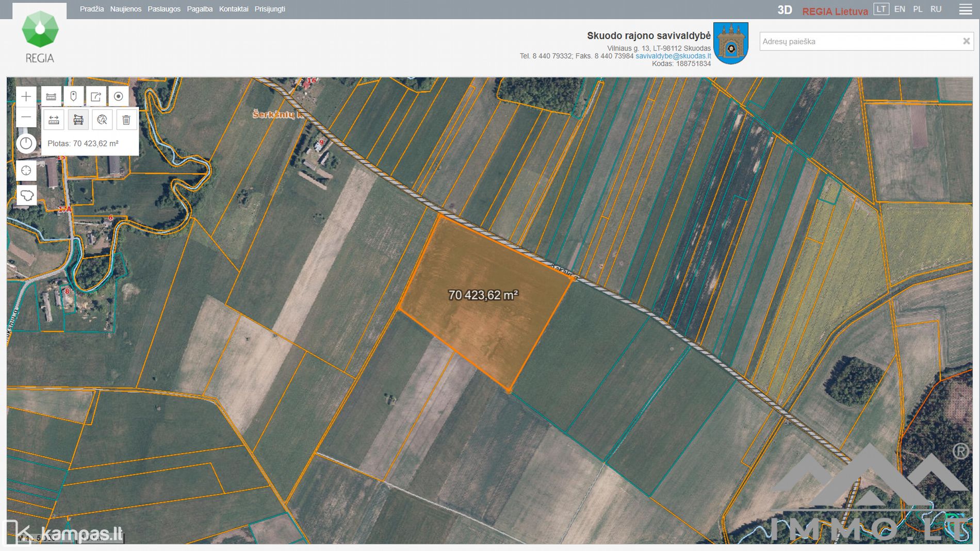The width and height of the screenshot is (980, 551).
Task: Click the share map export icon
Action: click(96, 96)
